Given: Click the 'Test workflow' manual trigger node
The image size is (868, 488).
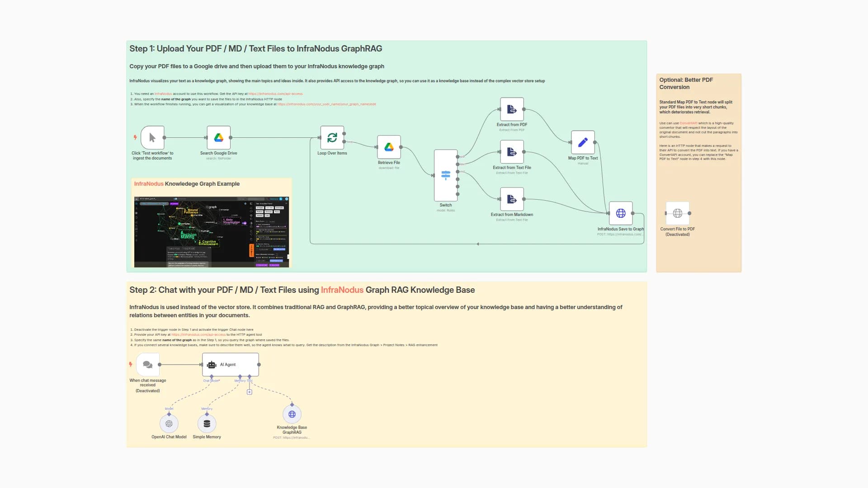Looking at the screenshot, I should pos(152,138).
